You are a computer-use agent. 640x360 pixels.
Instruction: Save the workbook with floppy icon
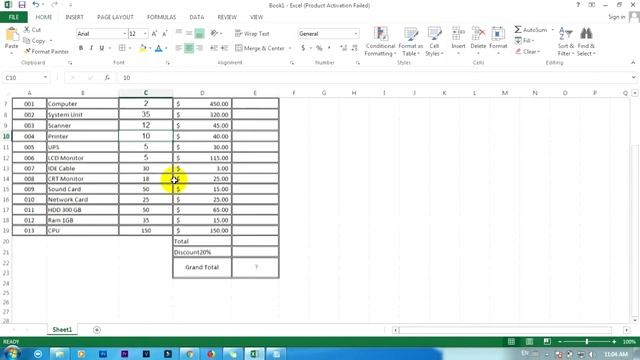22,5
